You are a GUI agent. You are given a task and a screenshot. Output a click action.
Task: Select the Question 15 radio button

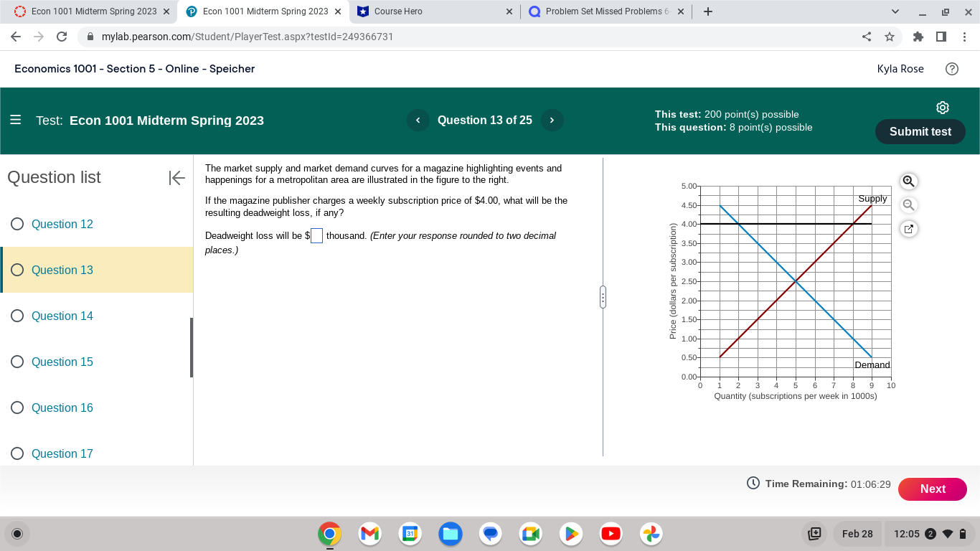[17, 362]
